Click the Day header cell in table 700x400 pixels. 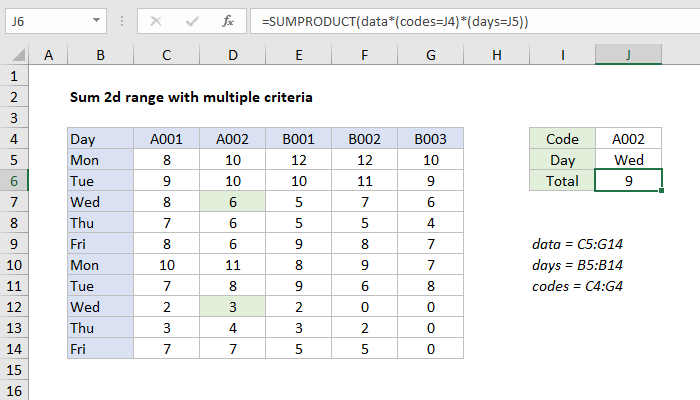tap(100, 139)
